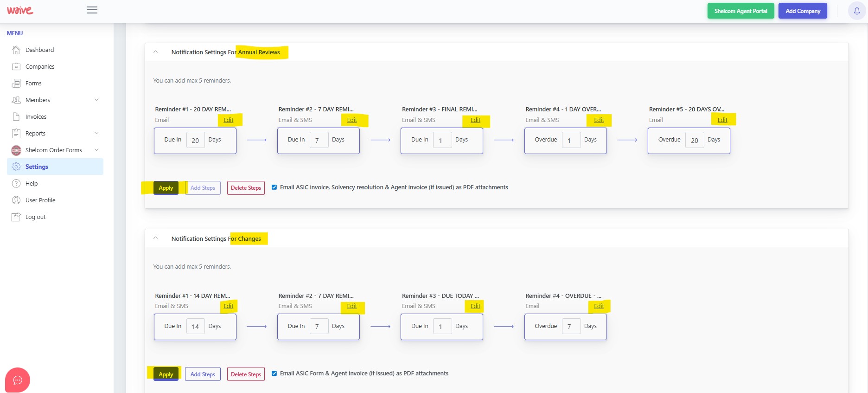Edit Annual Reviews Reminder #4 1 DAY OVER
Viewport: 868px width, 393px height.
[599, 120]
